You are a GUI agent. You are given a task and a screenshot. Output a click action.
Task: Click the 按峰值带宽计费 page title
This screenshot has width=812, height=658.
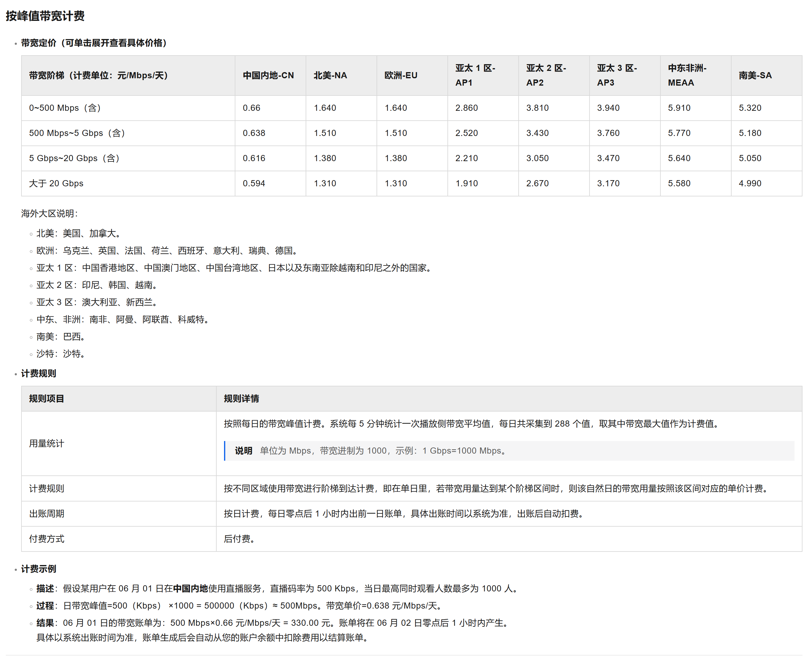click(45, 16)
